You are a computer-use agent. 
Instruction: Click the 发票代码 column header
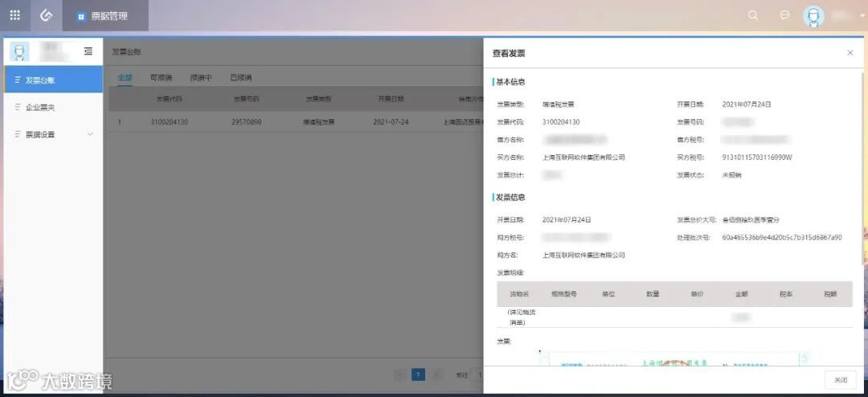tap(169, 99)
